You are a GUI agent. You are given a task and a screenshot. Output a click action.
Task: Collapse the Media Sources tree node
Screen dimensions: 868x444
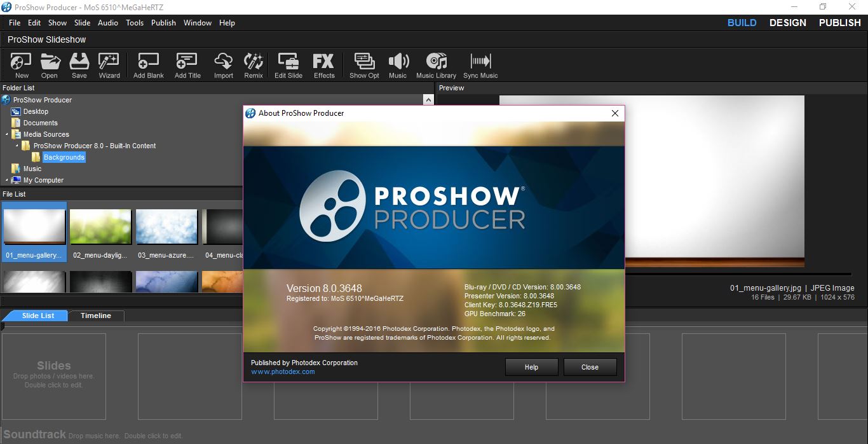tap(7, 134)
